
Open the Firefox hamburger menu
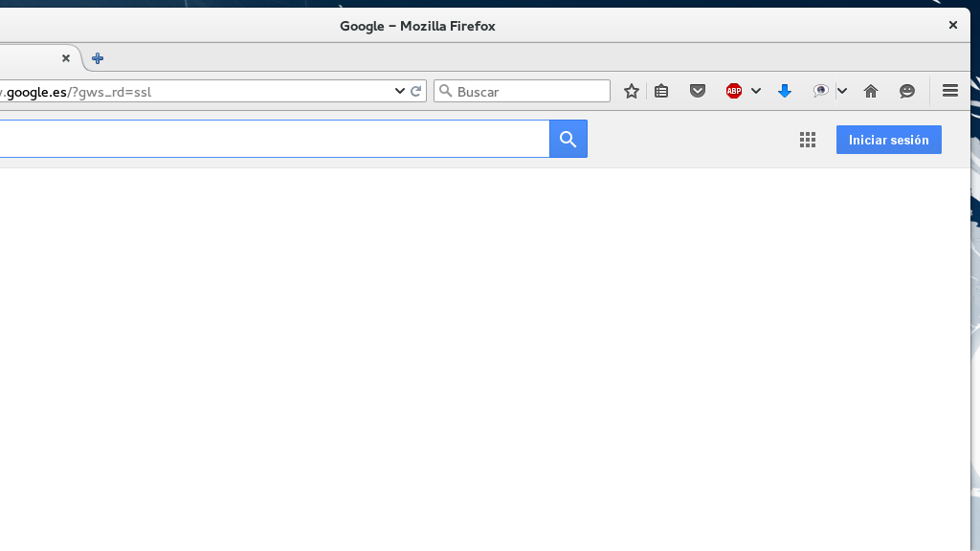point(949,90)
